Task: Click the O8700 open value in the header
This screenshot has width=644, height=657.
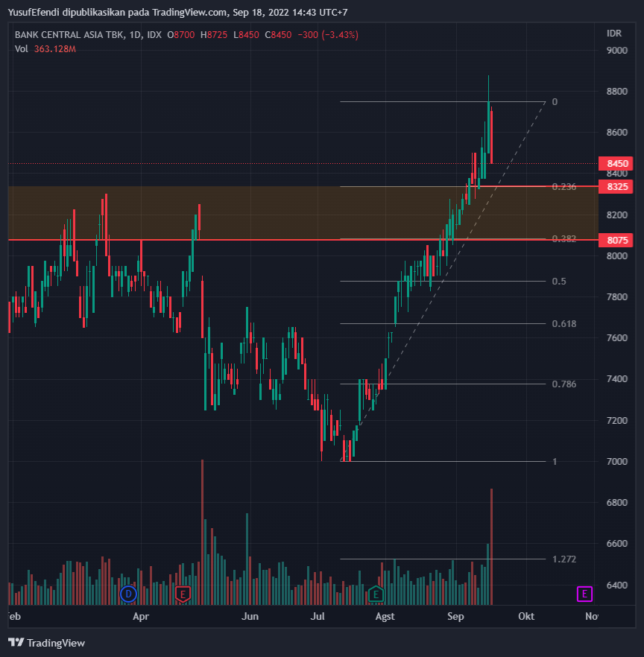Action: point(180,35)
